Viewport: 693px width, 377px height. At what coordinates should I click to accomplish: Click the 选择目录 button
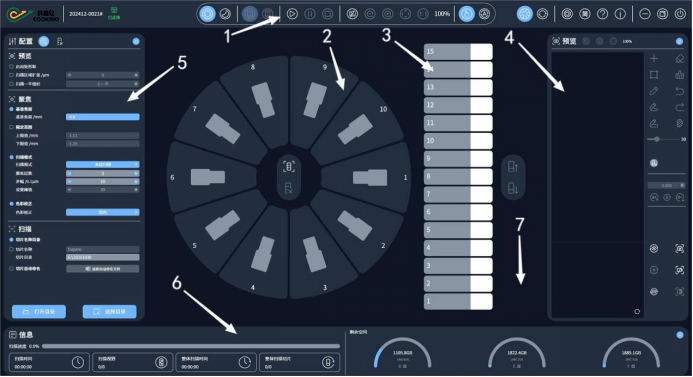tap(110, 312)
